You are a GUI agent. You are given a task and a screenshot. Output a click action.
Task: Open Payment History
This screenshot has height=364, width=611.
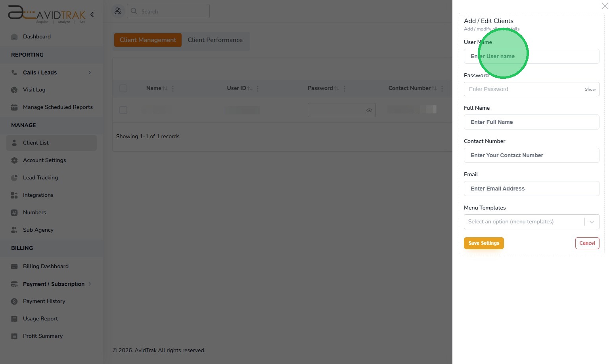click(x=44, y=301)
